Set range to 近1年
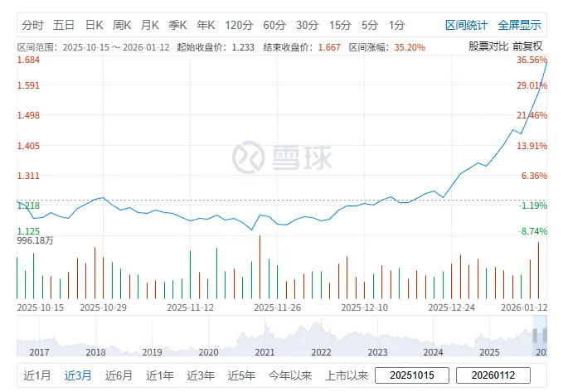This screenshot has height=392, width=563. click(159, 375)
